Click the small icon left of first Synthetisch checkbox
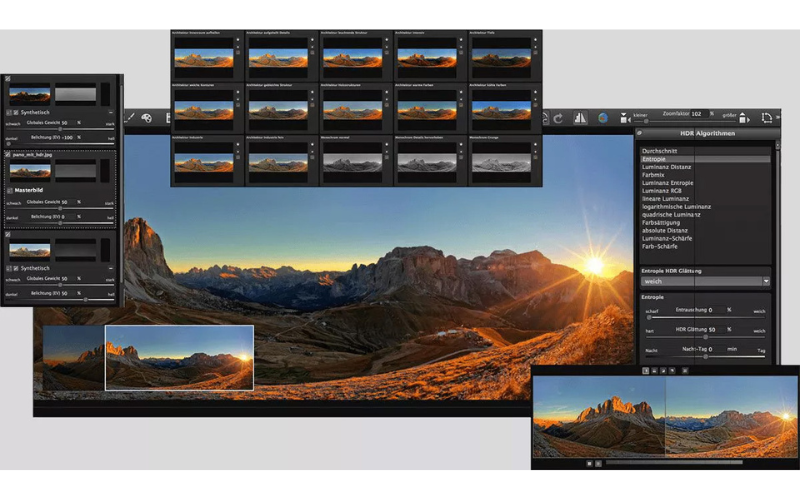 point(9,112)
